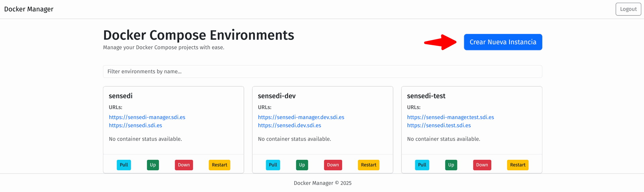This screenshot has height=192, width=644.
Task: Pull images for the sensedi environment
Action: pos(124,165)
